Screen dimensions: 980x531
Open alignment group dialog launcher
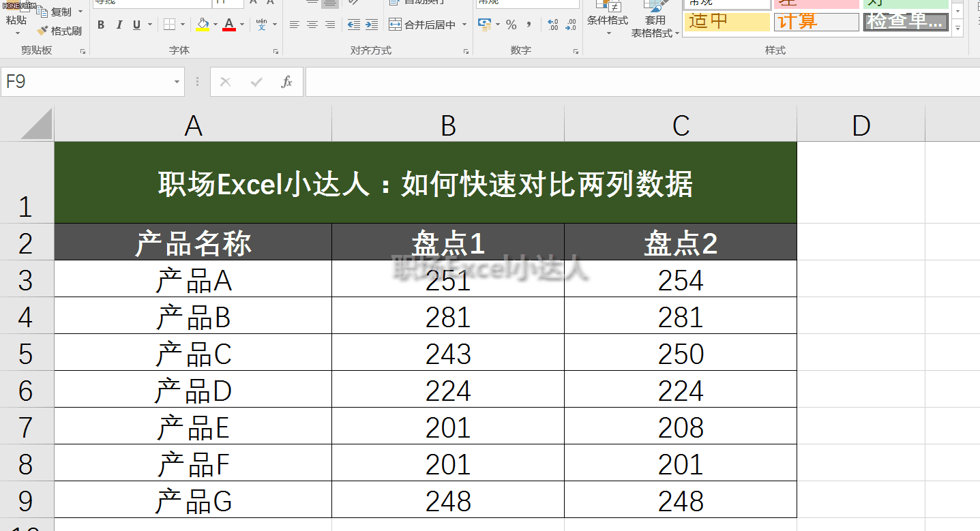click(x=466, y=51)
